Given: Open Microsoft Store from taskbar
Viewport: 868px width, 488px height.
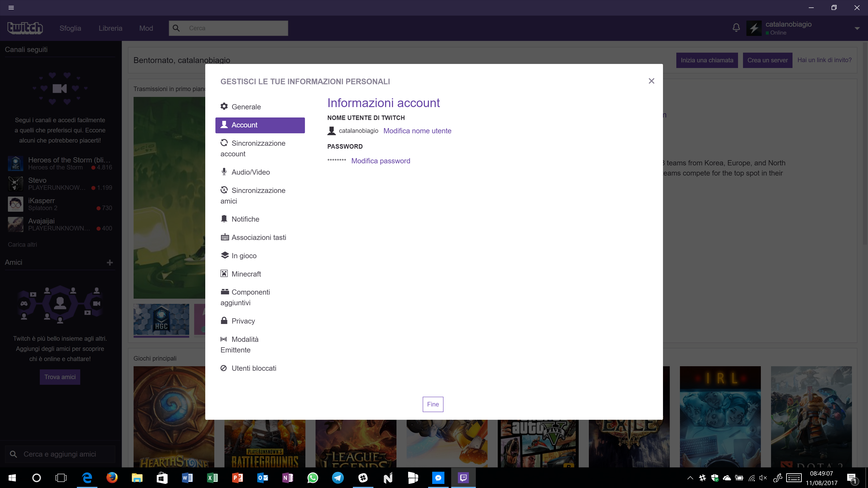Looking at the screenshot, I should coord(162,478).
